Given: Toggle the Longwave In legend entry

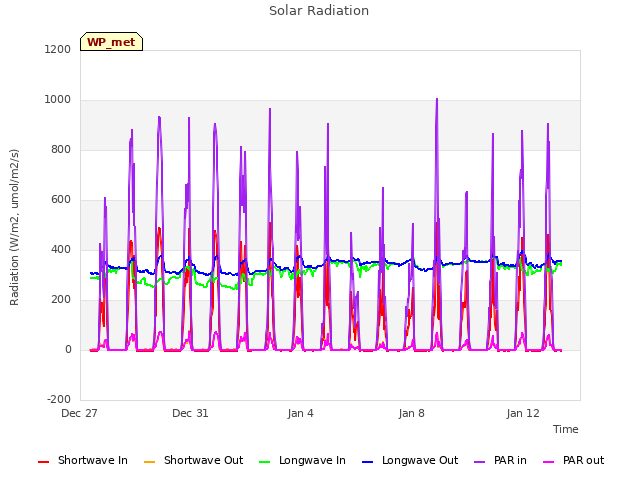Looking at the screenshot, I should tap(302, 460).
